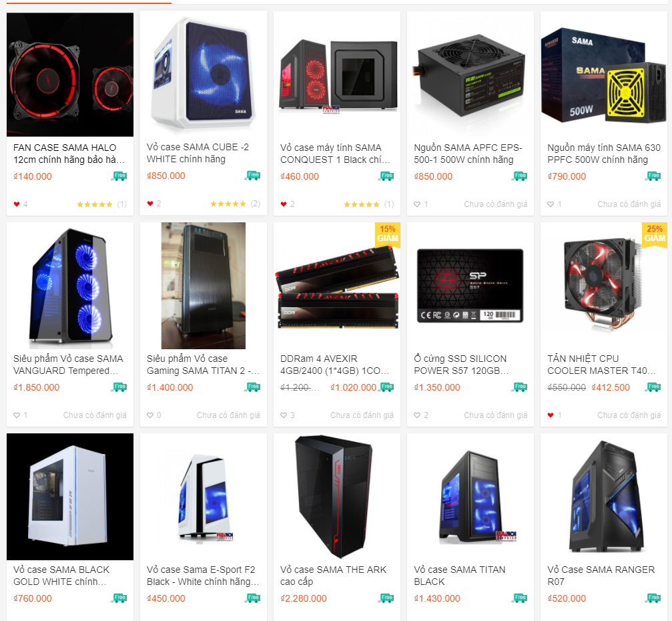Click the SAMA BLACK GOLD WHITE case image
The width and height of the screenshot is (672, 621).
click(x=70, y=497)
